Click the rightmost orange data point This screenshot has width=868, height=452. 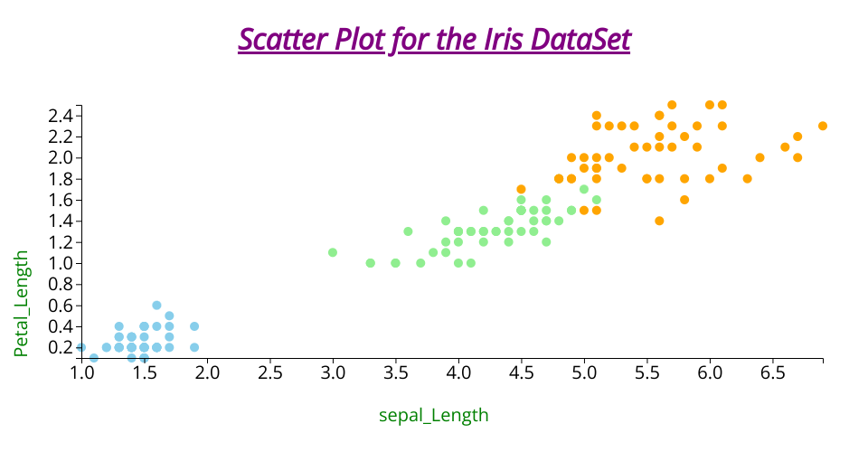pos(823,126)
